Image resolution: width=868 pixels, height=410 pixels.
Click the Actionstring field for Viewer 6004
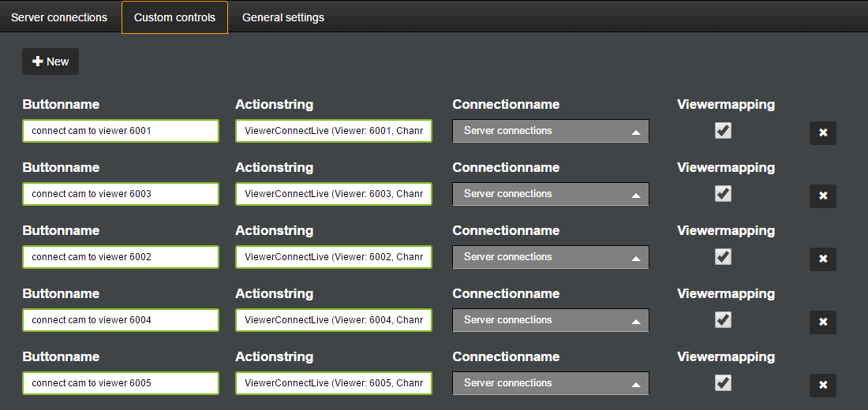click(334, 320)
